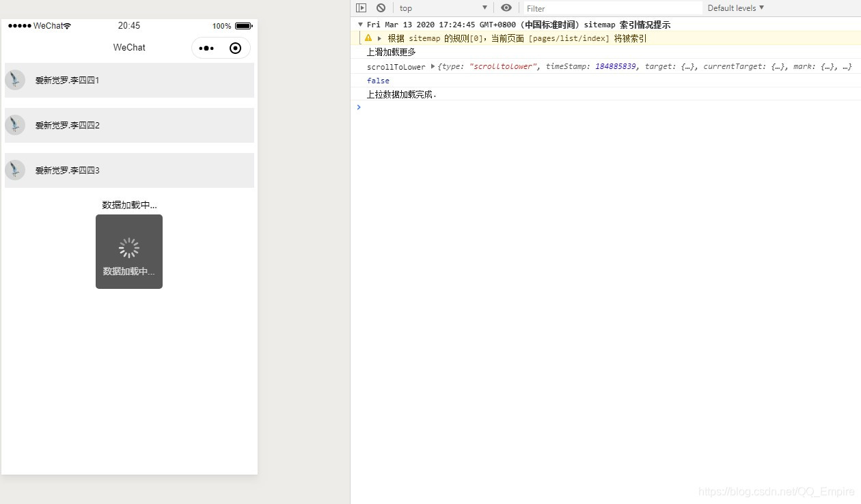Screen dimensions: 861x504
Task: Toggle the live expression eye icon
Action: [x=506, y=8]
